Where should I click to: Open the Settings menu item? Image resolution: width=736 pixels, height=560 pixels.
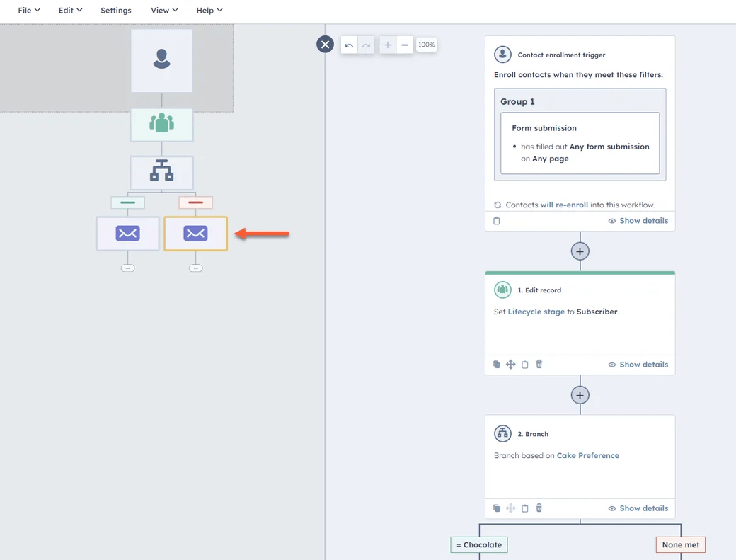tap(116, 11)
